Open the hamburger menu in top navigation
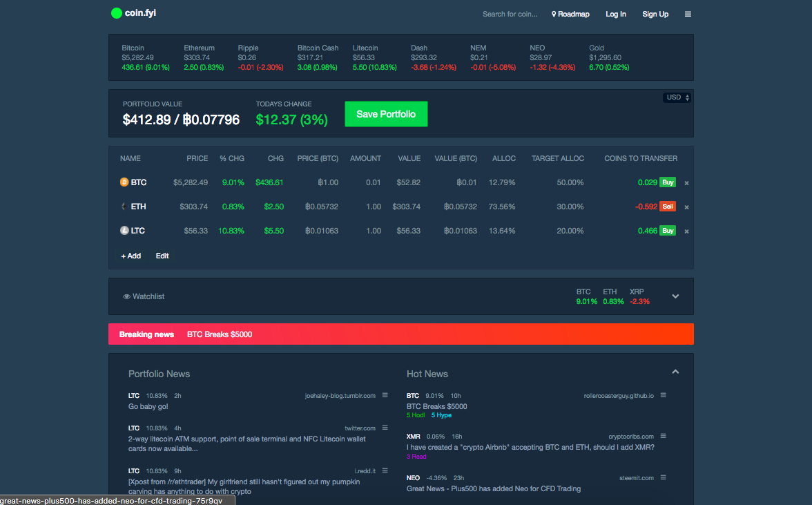Image resolution: width=812 pixels, height=505 pixels. pos(688,14)
